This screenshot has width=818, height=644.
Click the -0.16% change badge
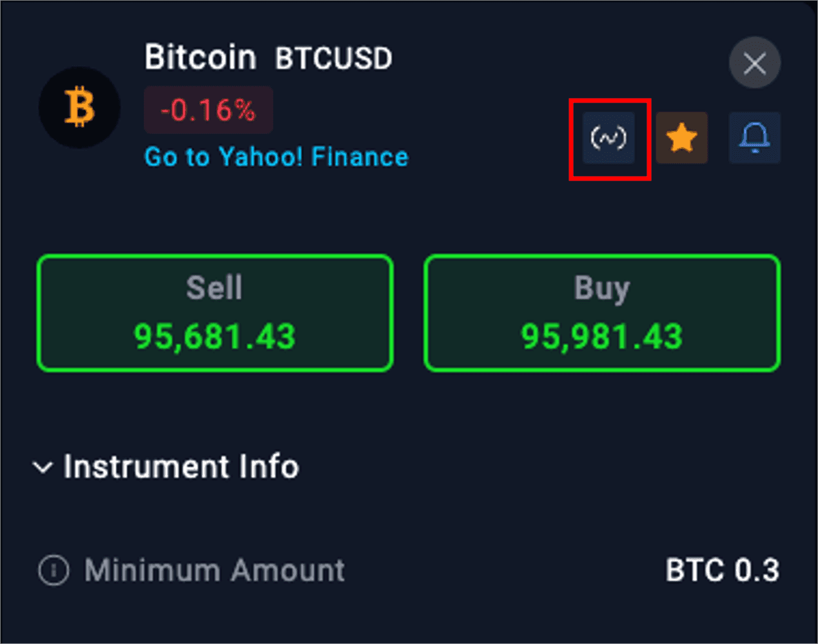[208, 110]
